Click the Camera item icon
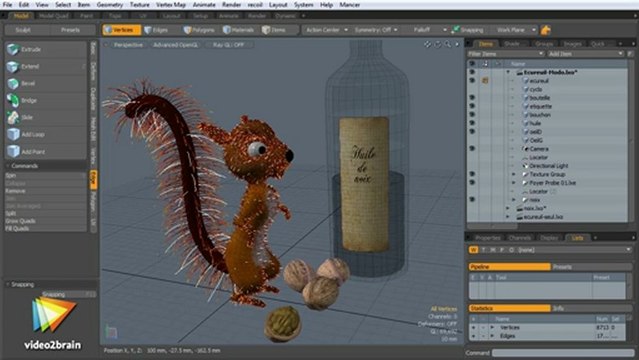 [x=525, y=149]
